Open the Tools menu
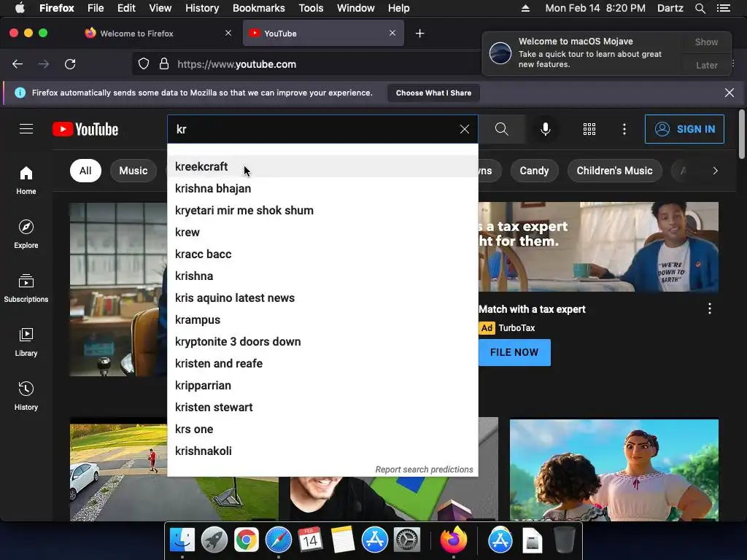The width and height of the screenshot is (747, 560). point(311,8)
